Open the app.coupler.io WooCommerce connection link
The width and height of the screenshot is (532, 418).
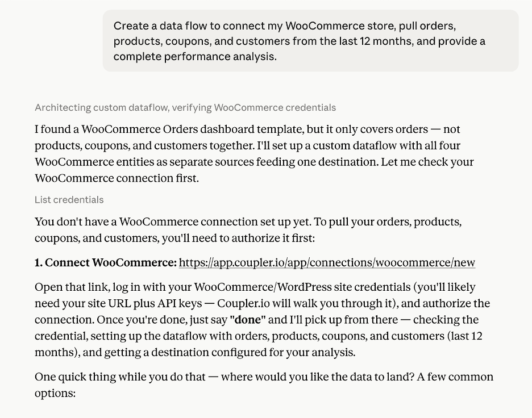click(x=327, y=263)
